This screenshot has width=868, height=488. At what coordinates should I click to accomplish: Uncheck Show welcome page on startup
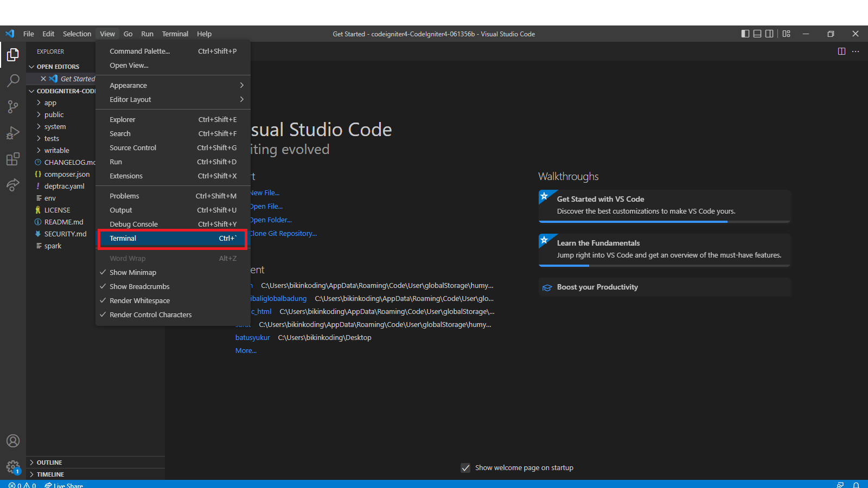coord(465,467)
